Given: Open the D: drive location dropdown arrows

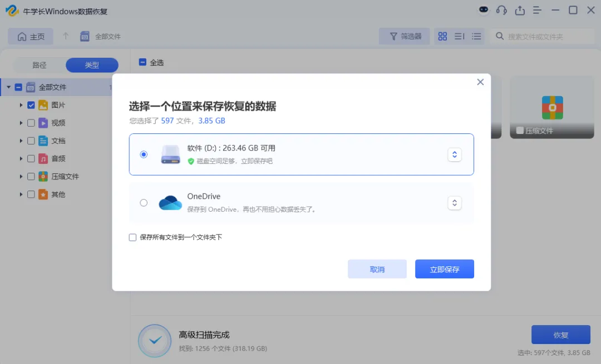Looking at the screenshot, I should point(455,154).
